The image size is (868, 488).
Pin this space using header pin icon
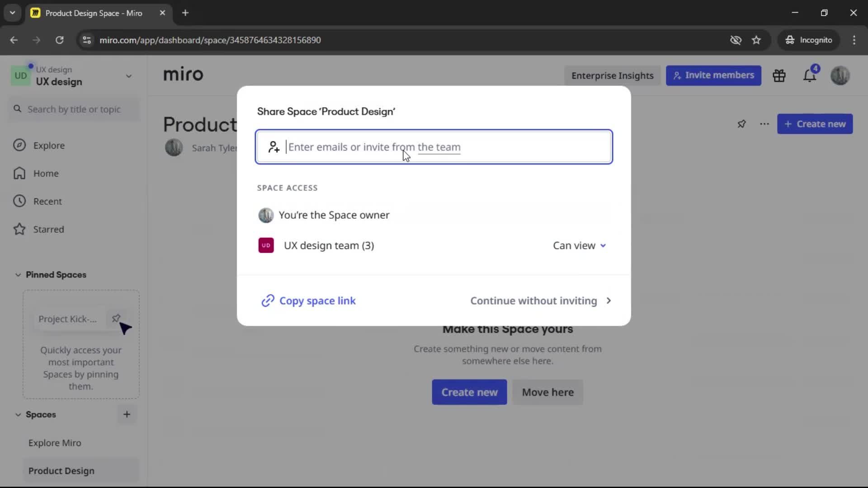coord(741,124)
